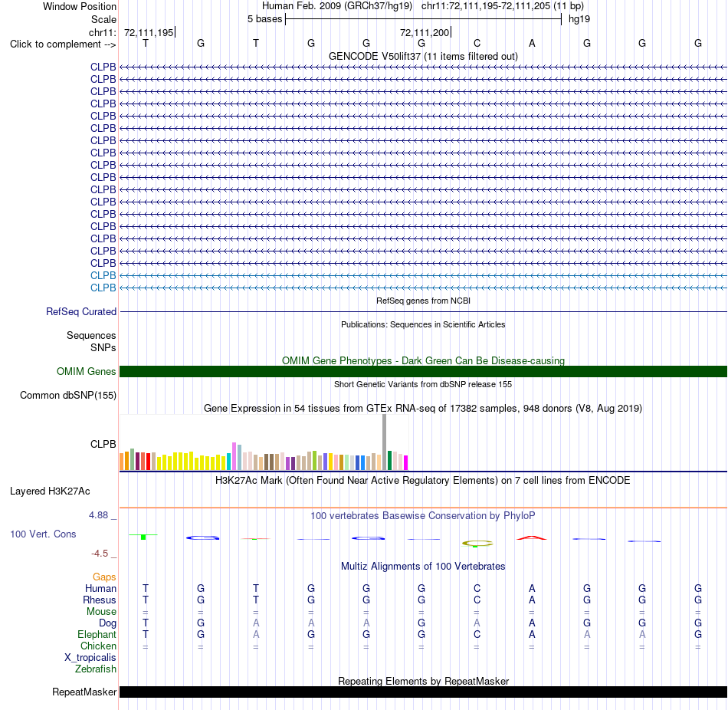Click the Common dbSNP(155) label

[68, 396]
